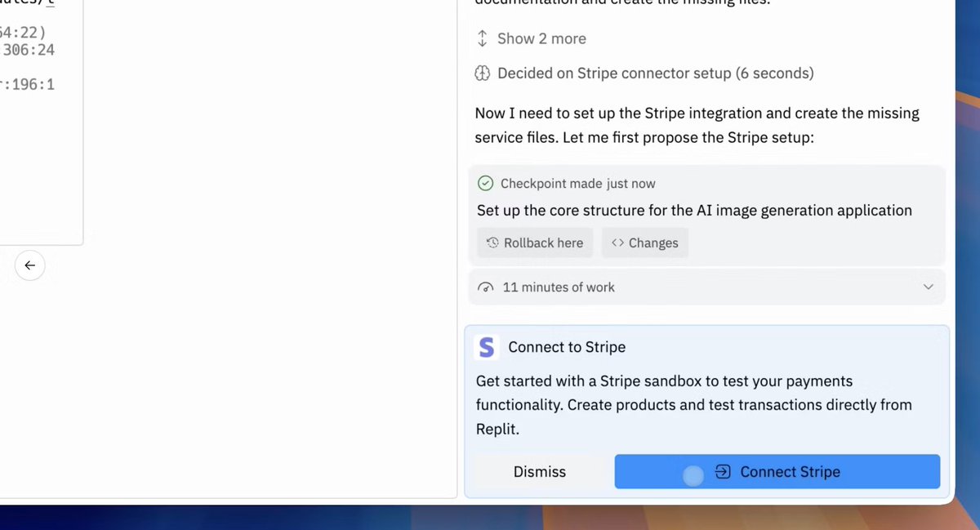Click the gauge icon beside 11 minutes of work
This screenshot has width=980, height=530.
point(486,287)
